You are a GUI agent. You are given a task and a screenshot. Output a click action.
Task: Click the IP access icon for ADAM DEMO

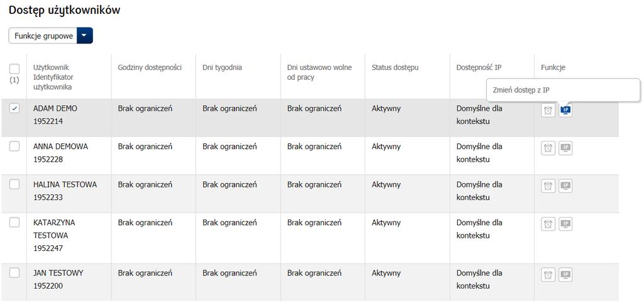[565, 110]
